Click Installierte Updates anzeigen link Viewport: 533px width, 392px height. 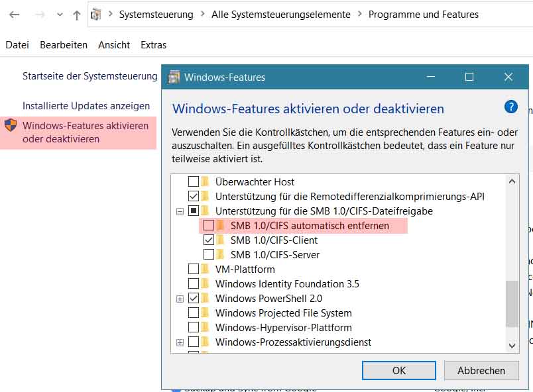(x=86, y=106)
